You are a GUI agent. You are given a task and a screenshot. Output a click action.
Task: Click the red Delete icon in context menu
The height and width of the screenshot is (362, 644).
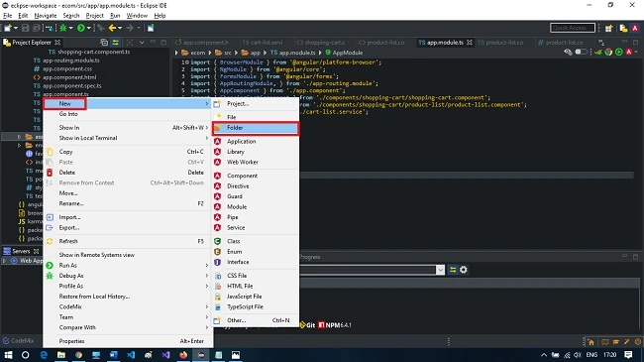(x=50, y=173)
